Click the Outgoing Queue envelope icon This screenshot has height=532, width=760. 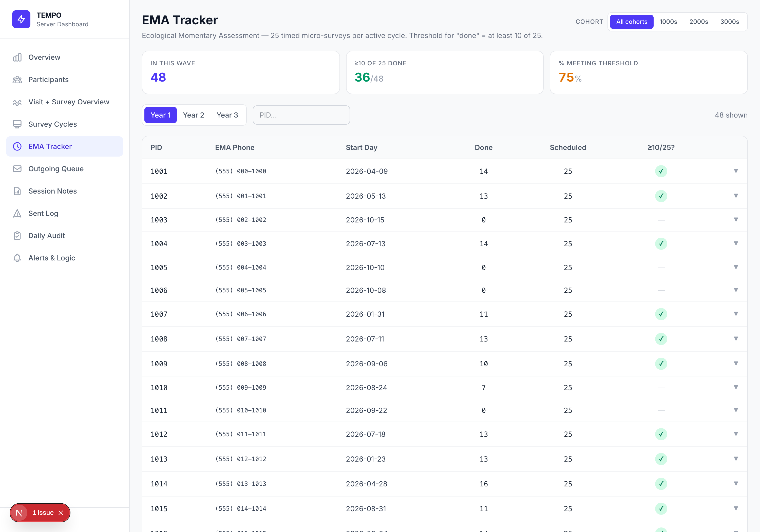point(17,169)
